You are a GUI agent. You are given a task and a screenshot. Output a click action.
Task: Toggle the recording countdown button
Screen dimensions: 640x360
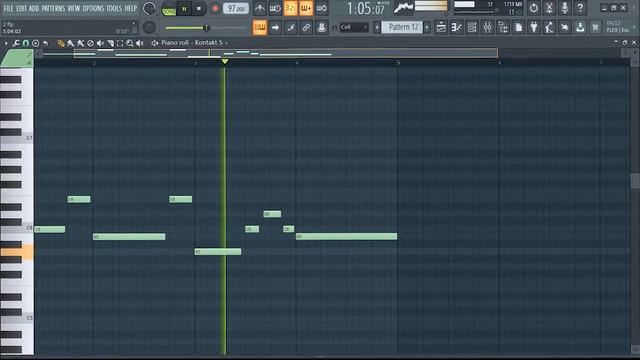pos(291,8)
